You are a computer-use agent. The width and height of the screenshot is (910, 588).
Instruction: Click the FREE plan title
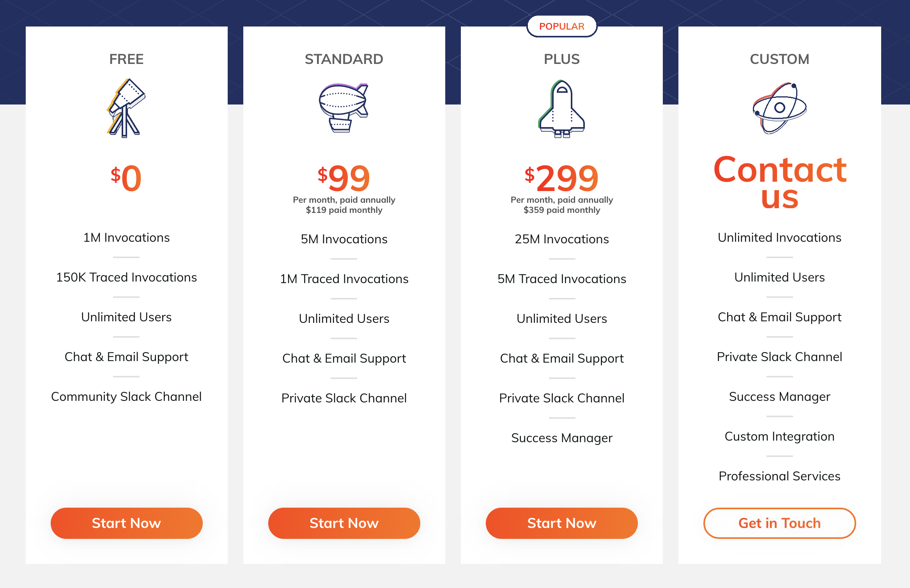click(x=126, y=59)
